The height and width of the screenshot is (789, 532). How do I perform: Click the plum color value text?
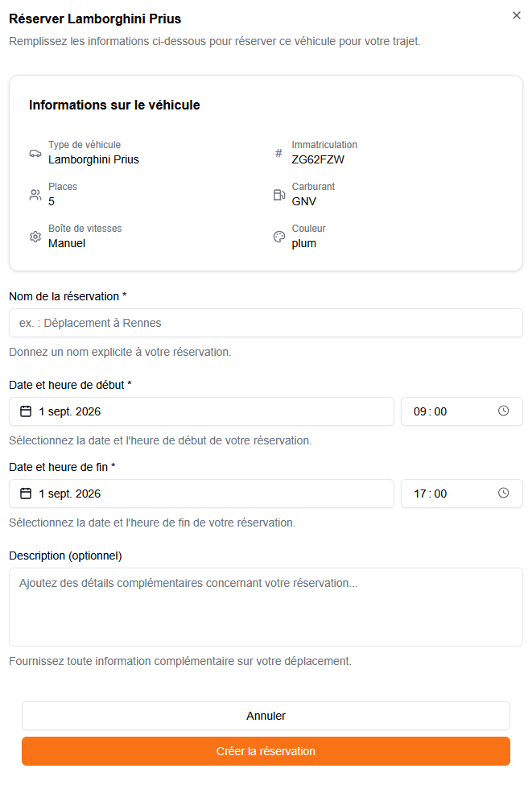pos(304,243)
